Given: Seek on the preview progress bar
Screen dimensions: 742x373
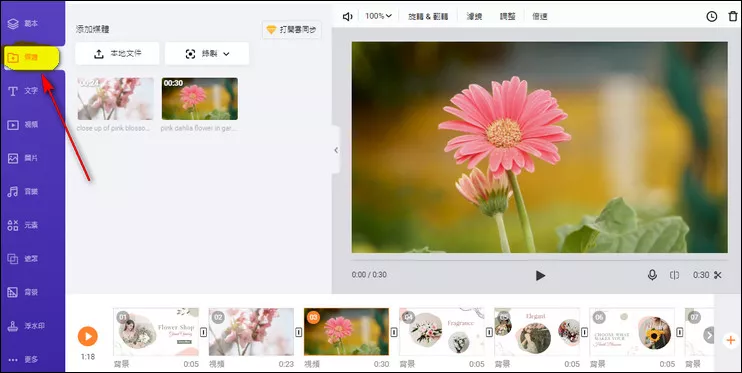Looking at the screenshot, I should pyautogui.click(x=539, y=260).
